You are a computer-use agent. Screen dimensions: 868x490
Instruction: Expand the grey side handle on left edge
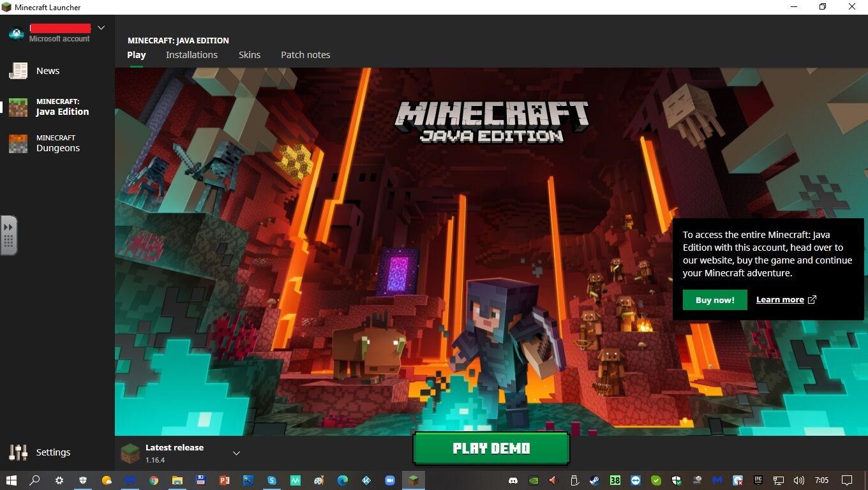(x=9, y=235)
